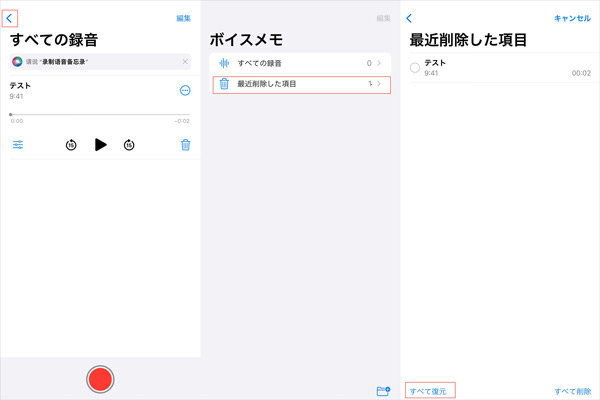The height and width of the screenshot is (400, 600).
Task: Open すべての録音 folder in ボイスメモ
Action: (x=300, y=63)
